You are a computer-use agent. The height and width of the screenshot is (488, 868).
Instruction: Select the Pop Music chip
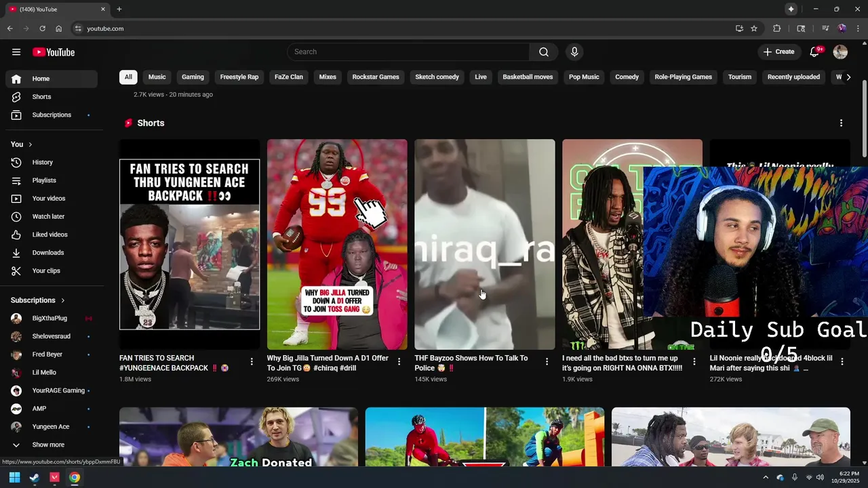(x=584, y=77)
